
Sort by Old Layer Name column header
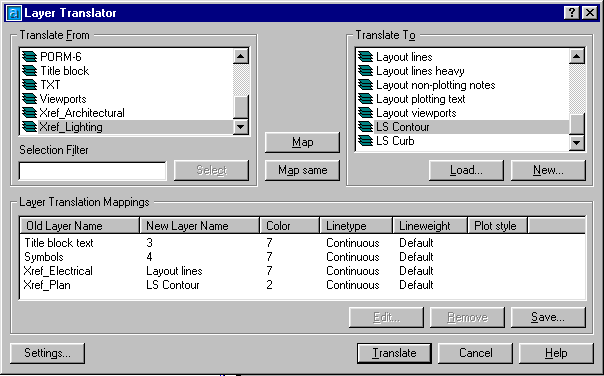[80, 226]
